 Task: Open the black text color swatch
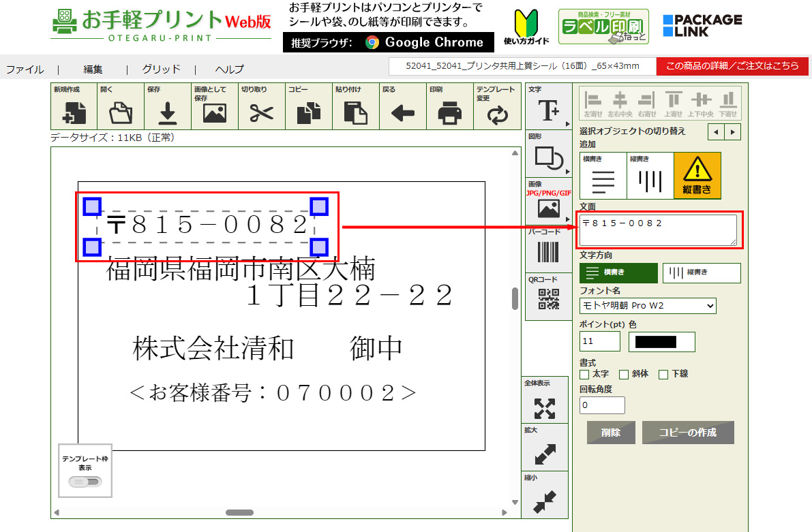pos(661,342)
